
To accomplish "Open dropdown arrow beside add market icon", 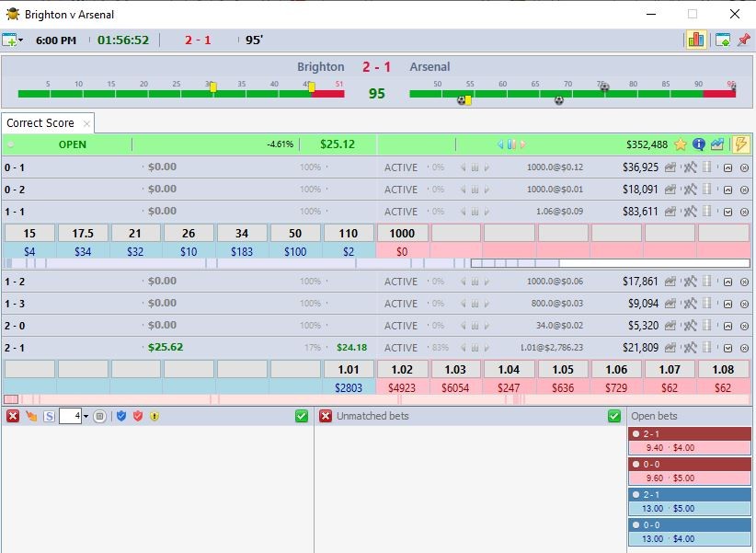I will click(21, 40).
